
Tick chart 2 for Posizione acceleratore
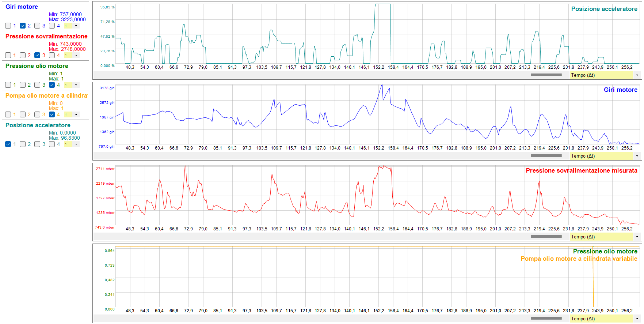coord(23,144)
